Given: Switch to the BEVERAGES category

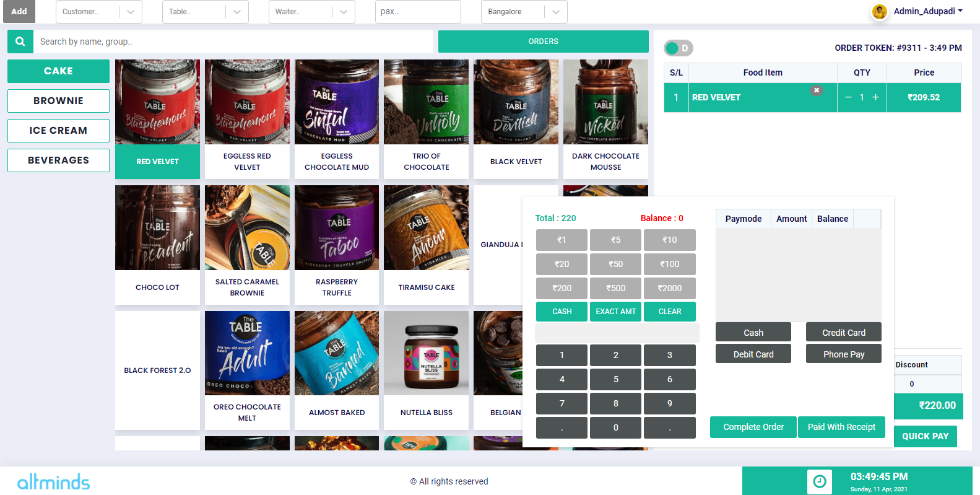Looking at the screenshot, I should point(58,160).
